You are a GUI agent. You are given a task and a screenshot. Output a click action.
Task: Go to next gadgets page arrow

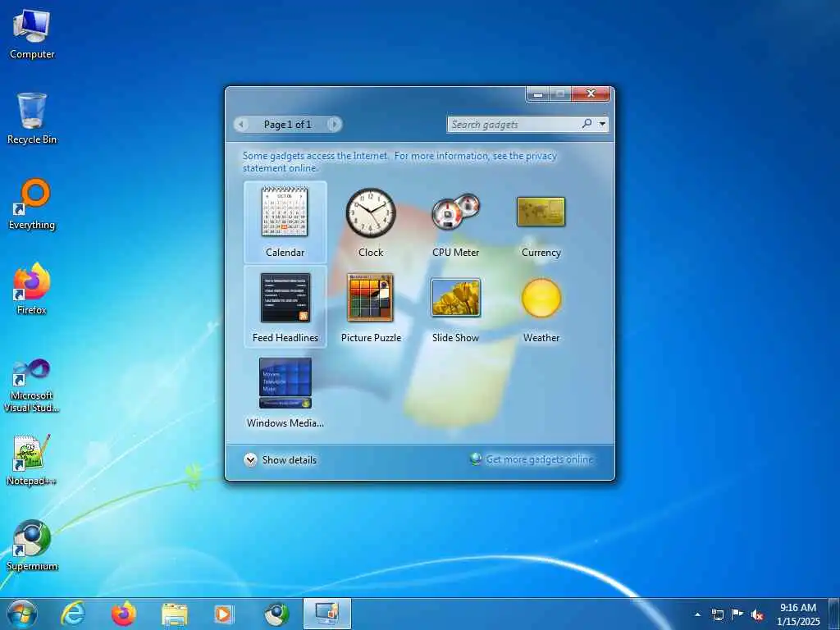point(335,125)
